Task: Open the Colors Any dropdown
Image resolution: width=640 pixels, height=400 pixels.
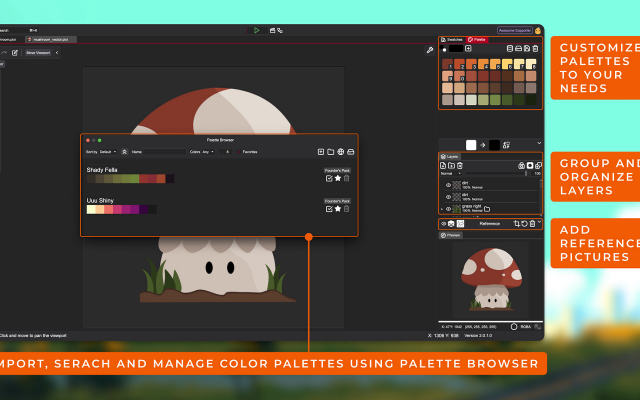Action: [208, 152]
